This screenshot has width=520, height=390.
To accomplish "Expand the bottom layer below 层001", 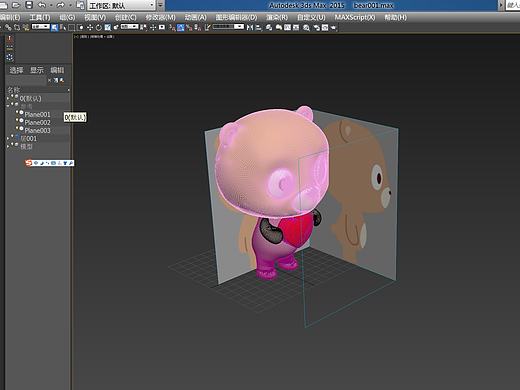I will [x=8, y=146].
